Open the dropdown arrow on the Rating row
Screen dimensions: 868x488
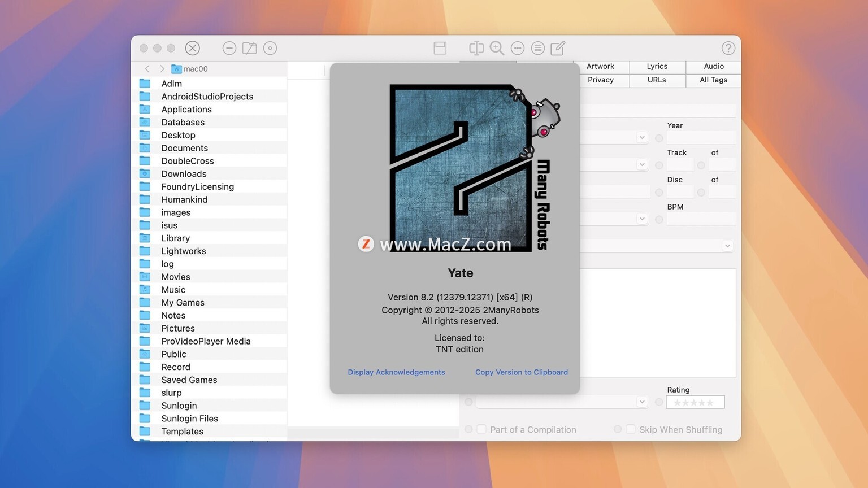[x=642, y=402]
